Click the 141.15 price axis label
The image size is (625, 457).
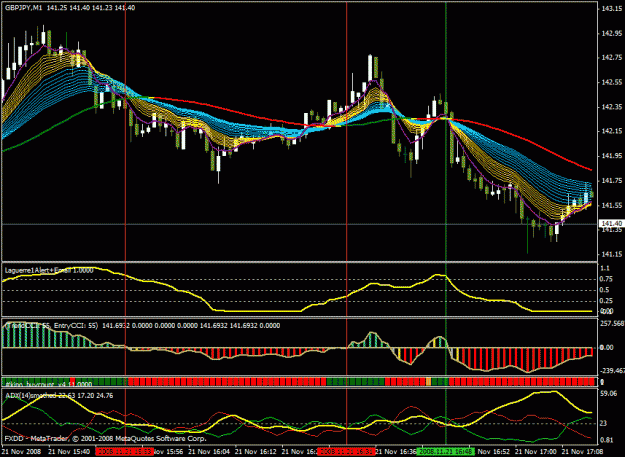[612, 254]
